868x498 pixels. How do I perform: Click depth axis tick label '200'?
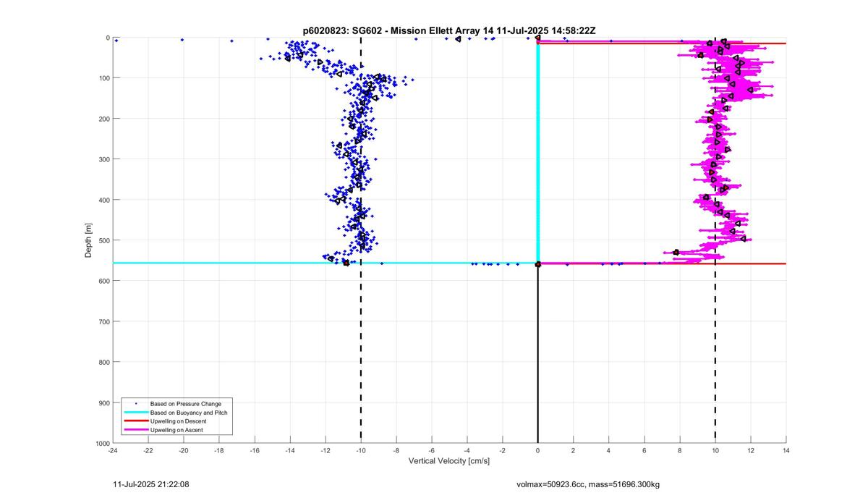click(x=104, y=119)
